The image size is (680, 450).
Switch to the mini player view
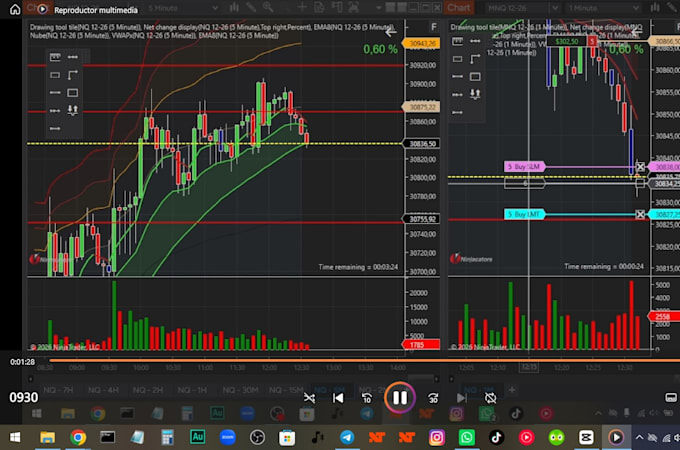coord(670,398)
